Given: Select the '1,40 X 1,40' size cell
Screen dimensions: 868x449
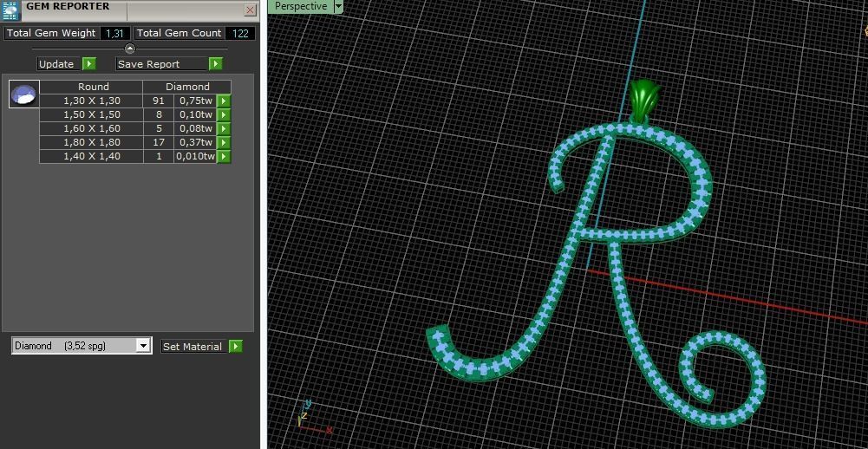Looking at the screenshot, I should pyautogui.click(x=91, y=156).
